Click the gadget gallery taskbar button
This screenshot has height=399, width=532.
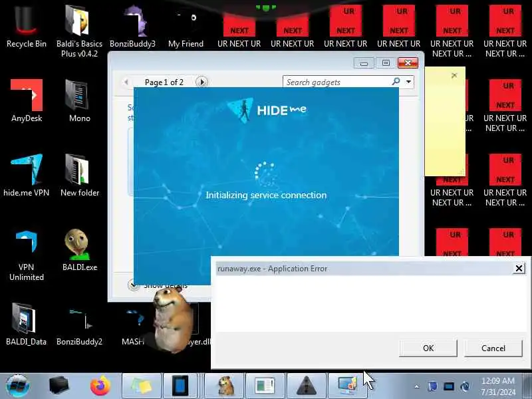click(265, 386)
